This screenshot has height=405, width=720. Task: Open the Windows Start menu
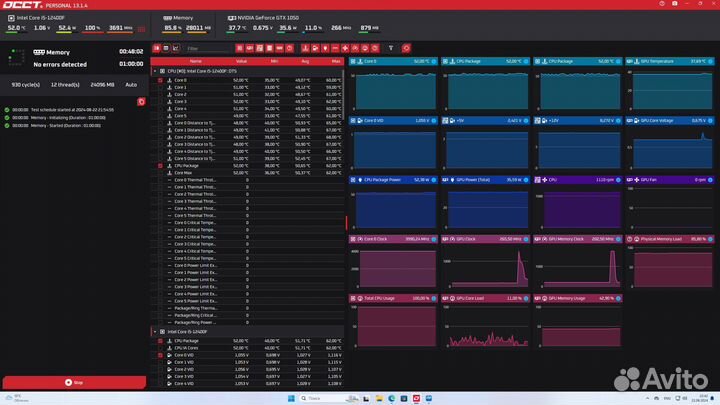coord(291,398)
